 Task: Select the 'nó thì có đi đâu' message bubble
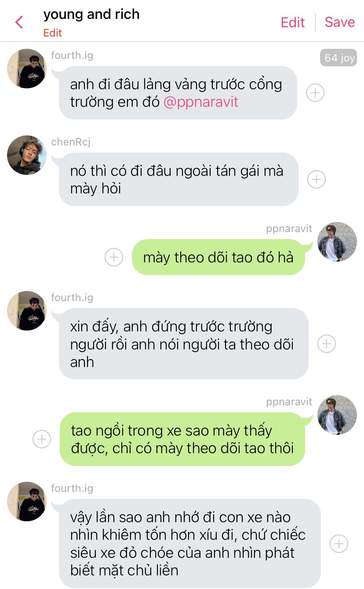178,179
